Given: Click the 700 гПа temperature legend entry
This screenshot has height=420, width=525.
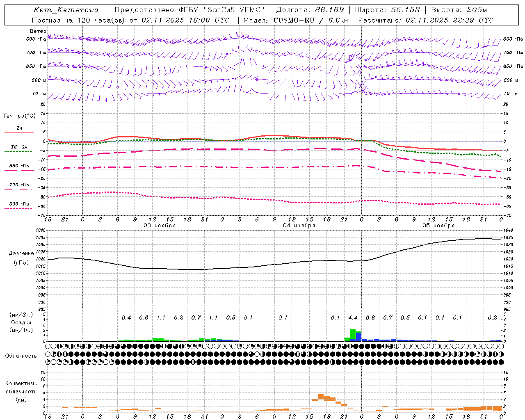Looking at the screenshot, I should click(x=19, y=185).
